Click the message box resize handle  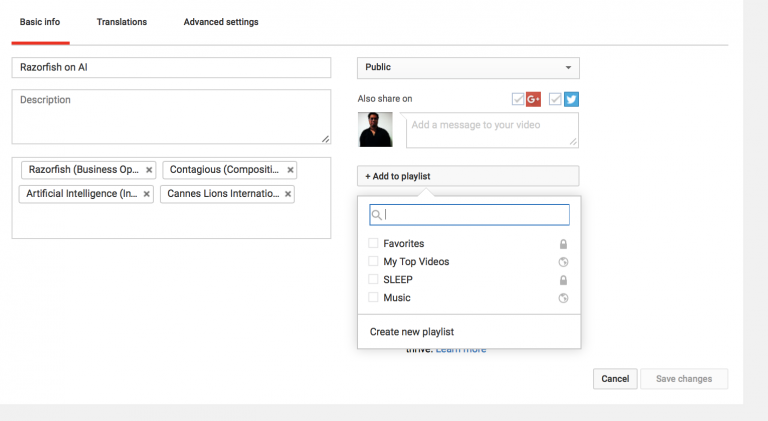click(573, 142)
